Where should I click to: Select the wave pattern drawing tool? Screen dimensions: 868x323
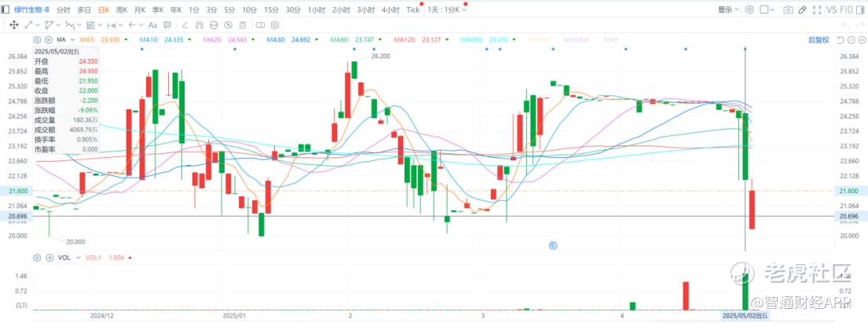(x=70, y=25)
